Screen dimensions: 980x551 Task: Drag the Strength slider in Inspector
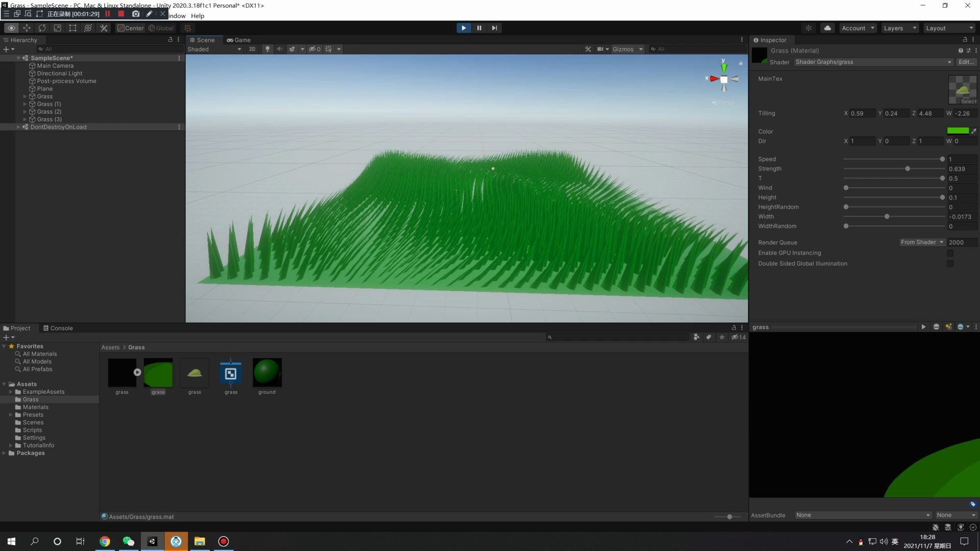[x=909, y=168]
